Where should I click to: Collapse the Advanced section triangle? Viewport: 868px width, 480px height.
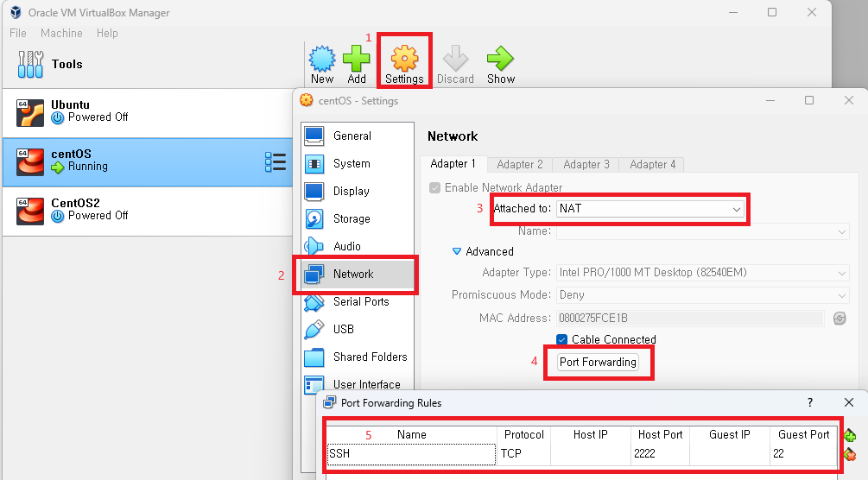(457, 251)
